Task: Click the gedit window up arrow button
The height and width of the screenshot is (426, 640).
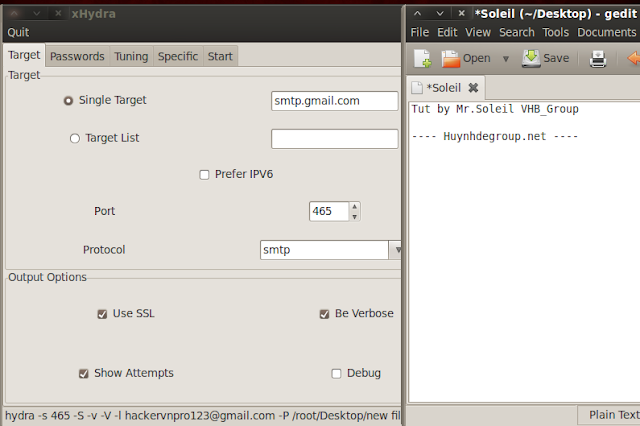Action: 417,13
